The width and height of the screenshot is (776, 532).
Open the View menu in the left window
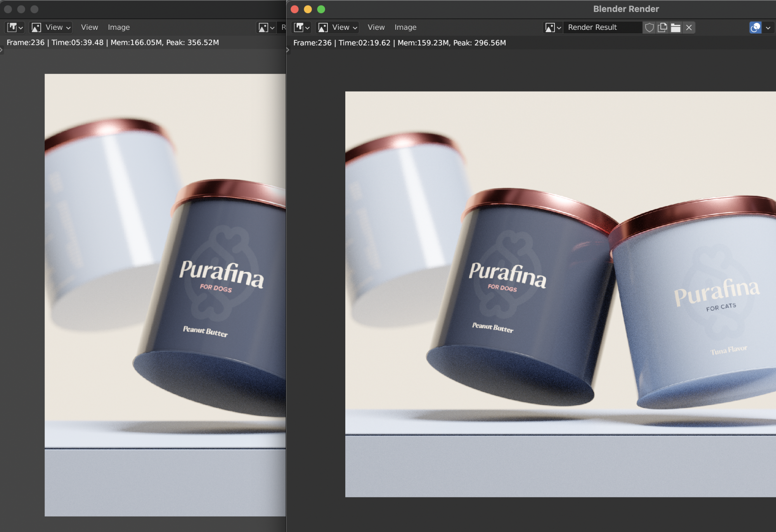point(89,28)
